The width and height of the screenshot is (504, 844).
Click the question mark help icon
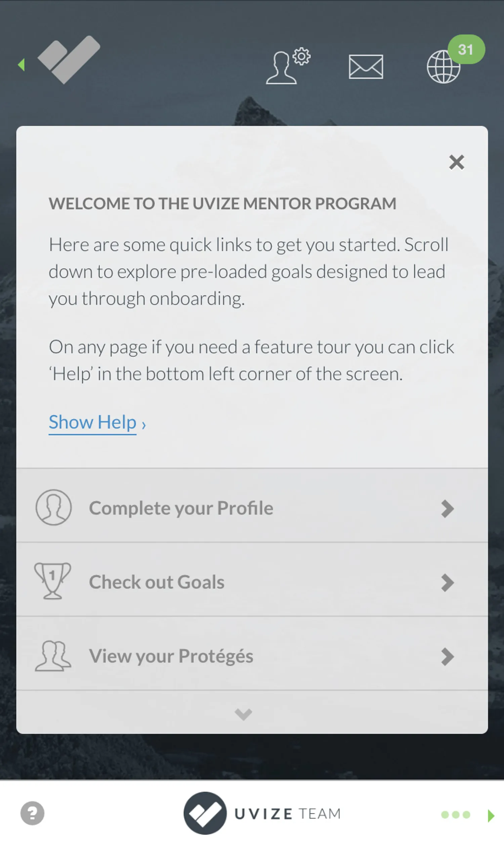click(32, 813)
